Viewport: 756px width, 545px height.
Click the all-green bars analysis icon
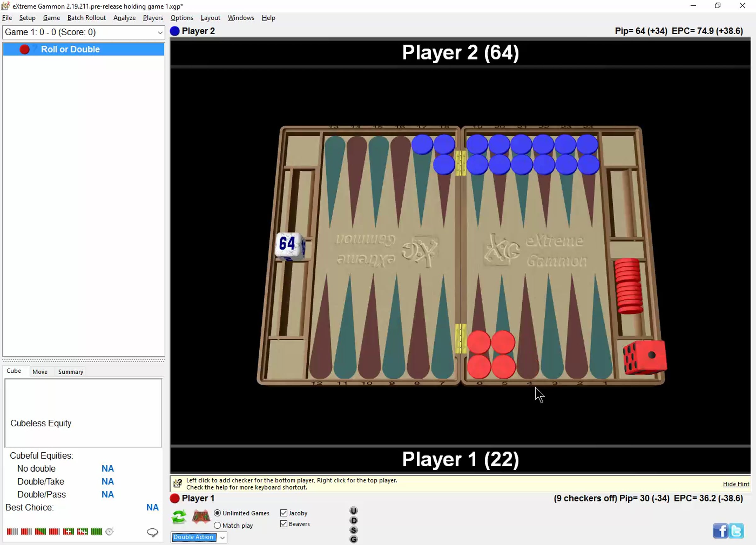pyautogui.click(x=96, y=531)
